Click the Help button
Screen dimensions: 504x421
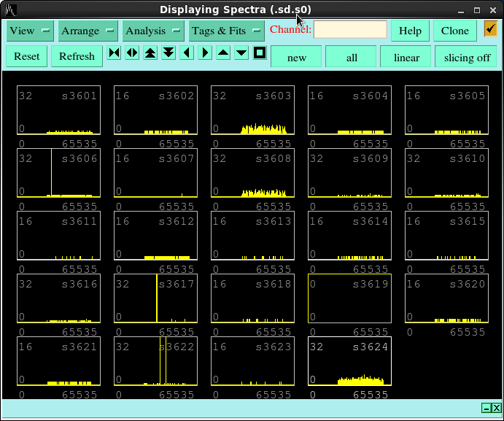(410, 31)
